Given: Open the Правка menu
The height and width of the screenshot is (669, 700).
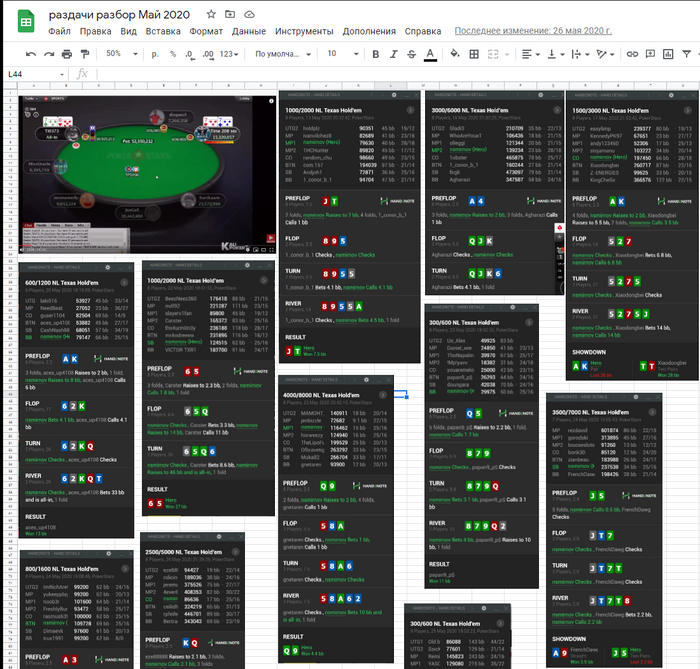Looking at the screenshot, I should coord(96,31).
